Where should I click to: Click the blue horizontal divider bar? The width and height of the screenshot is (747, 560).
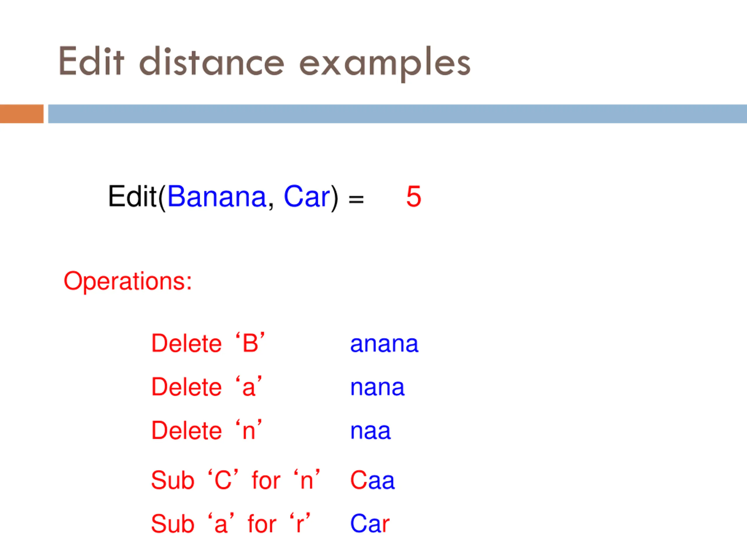tap(397, 114)
